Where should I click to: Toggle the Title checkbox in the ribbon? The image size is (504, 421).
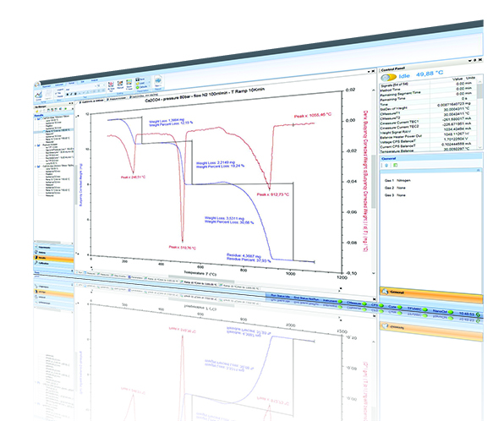pyautogui.click(x=56, y=94)
